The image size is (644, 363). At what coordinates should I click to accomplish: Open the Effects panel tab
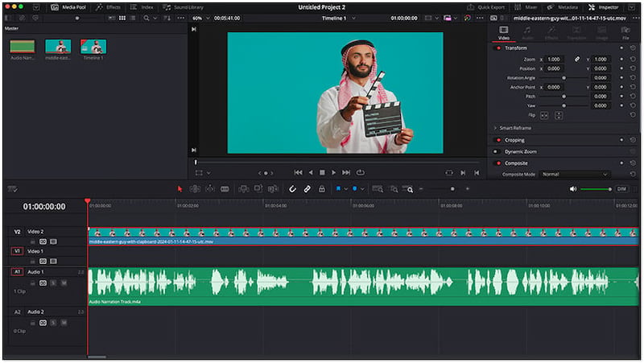[108, 6]
